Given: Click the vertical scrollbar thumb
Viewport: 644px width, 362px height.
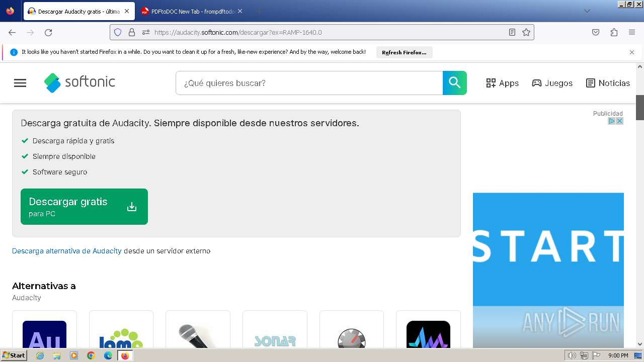Looking at the screenshot, I should pos(640,108).
